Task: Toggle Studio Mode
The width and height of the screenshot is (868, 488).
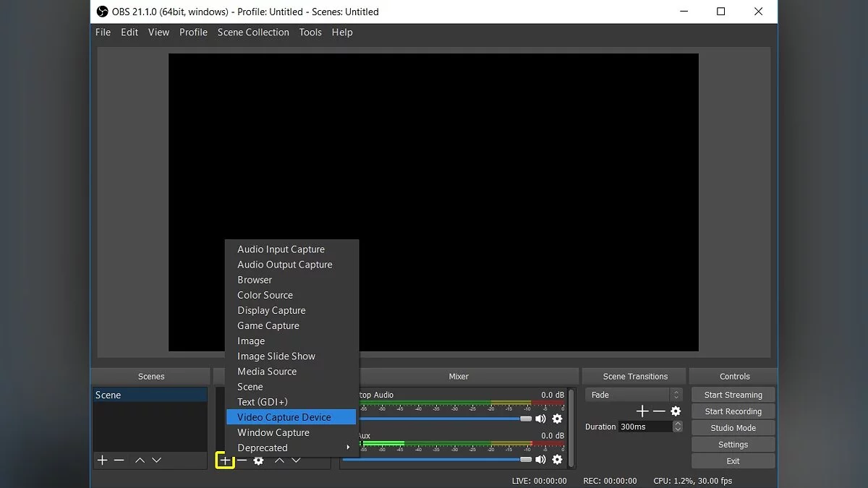Action: coord(733,428)
